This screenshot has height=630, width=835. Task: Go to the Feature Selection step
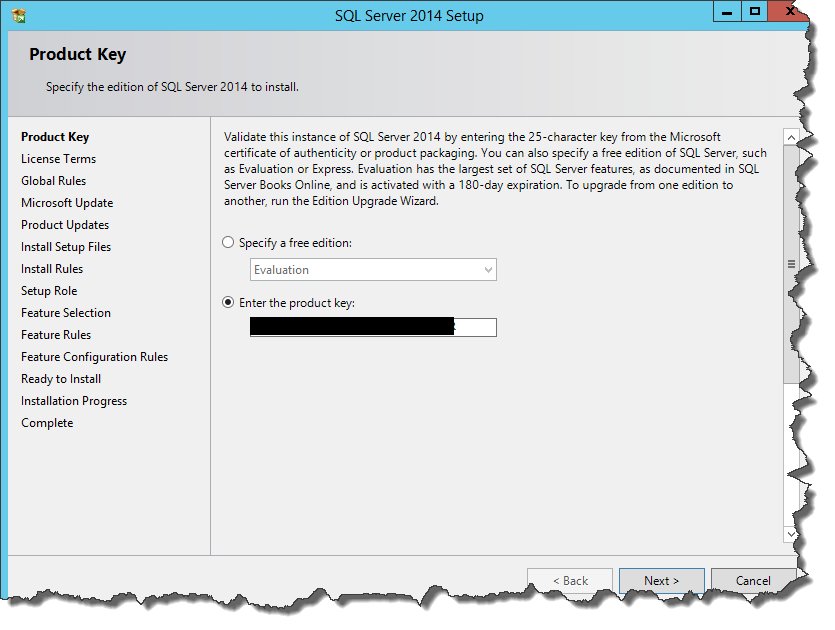[66, 313]
